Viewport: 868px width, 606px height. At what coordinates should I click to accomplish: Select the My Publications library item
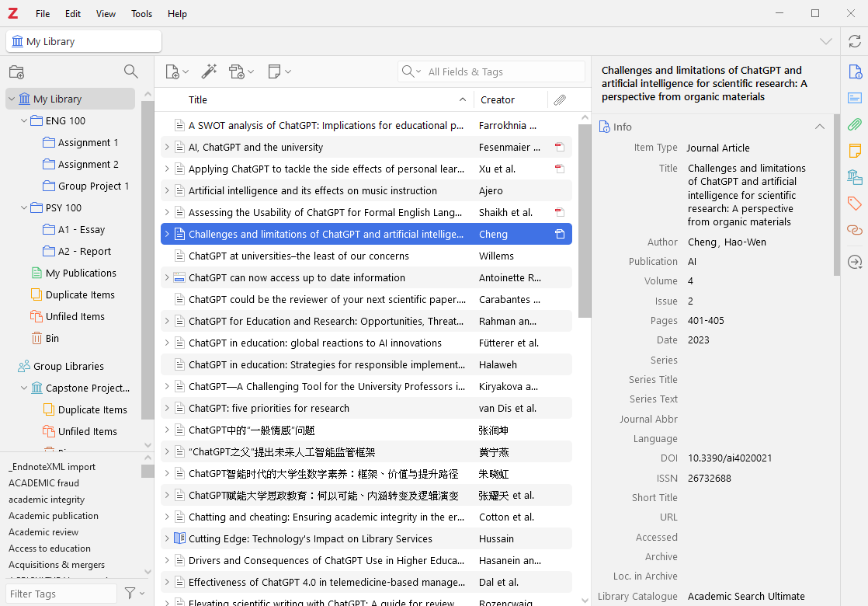pyautogui.click(x=81, y=273)
